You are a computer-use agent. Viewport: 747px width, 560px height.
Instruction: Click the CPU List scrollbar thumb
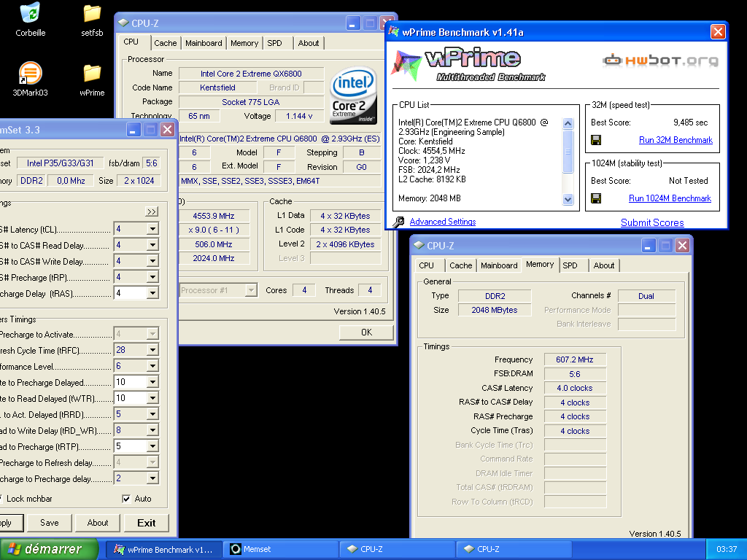click(x=568, y=152)
